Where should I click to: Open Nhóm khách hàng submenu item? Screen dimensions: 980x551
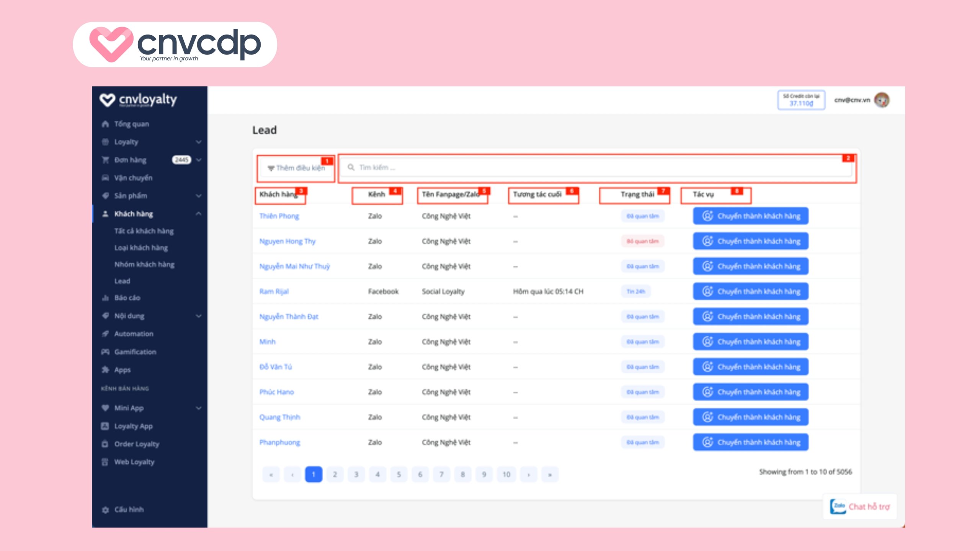pyautogui.click(x=144, y=264)
